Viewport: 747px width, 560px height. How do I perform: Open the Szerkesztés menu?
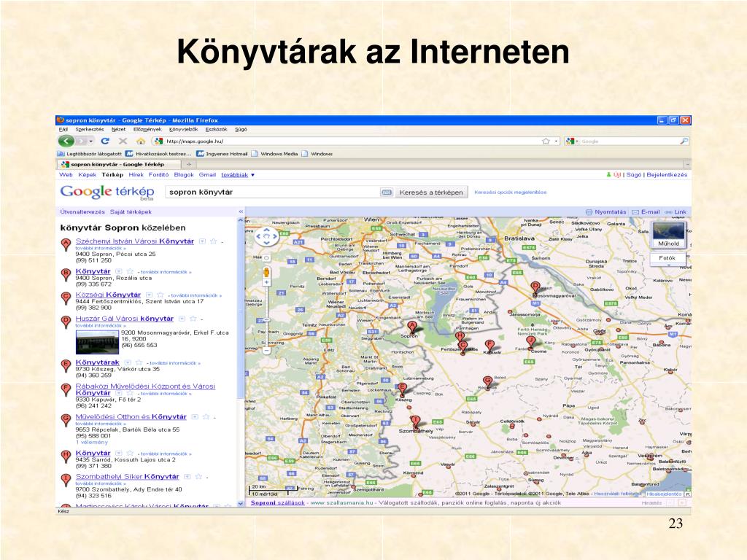pyautogui.click(x=90, y=130)
